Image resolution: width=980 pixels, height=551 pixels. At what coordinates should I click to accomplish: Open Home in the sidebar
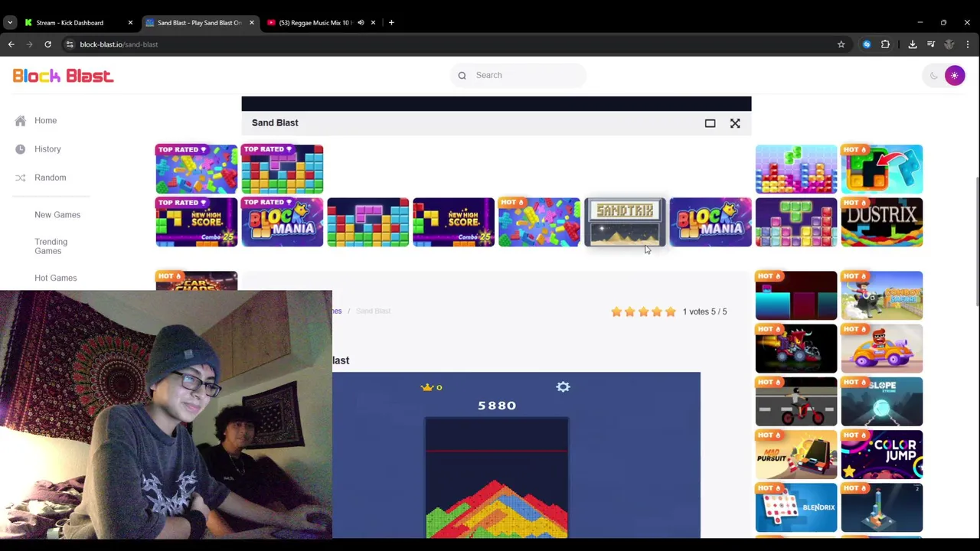coord(45,121)
